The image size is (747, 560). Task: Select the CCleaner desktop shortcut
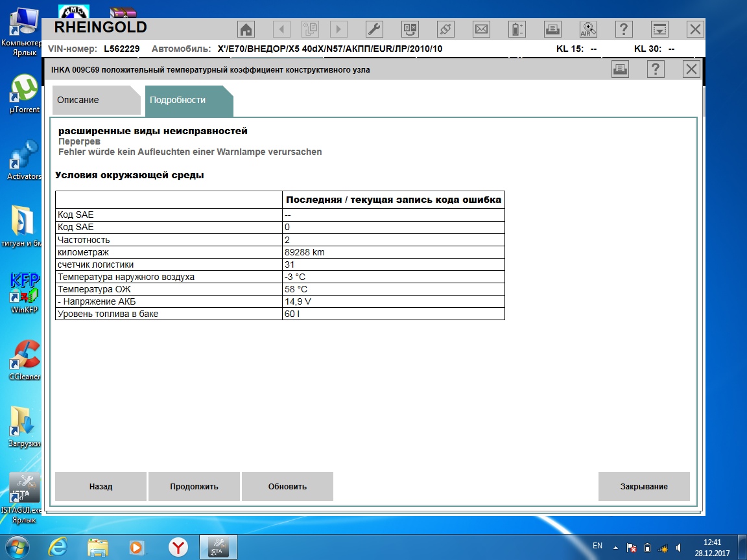click(x=24, y=360)
